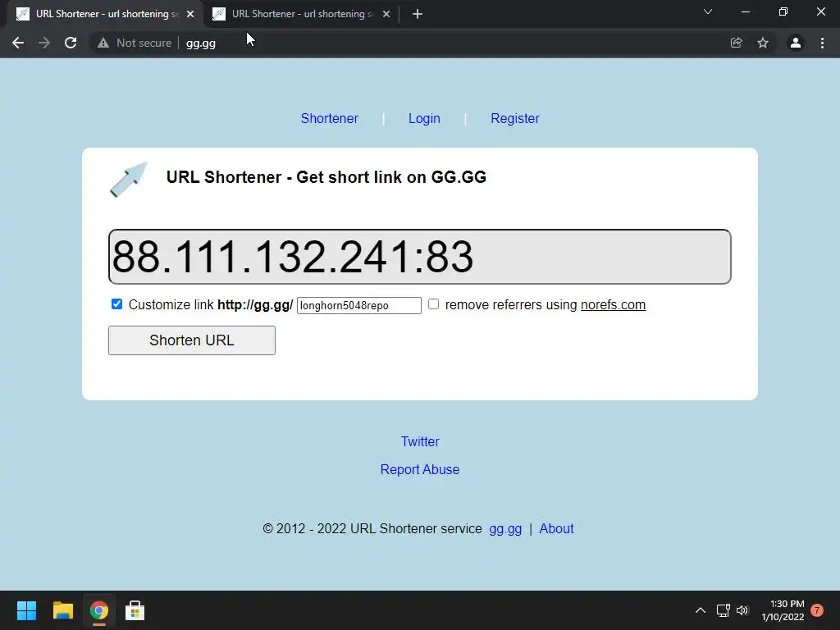Open the volume tray icon
This screenshot has width=840, height=630.
[742, 610]
